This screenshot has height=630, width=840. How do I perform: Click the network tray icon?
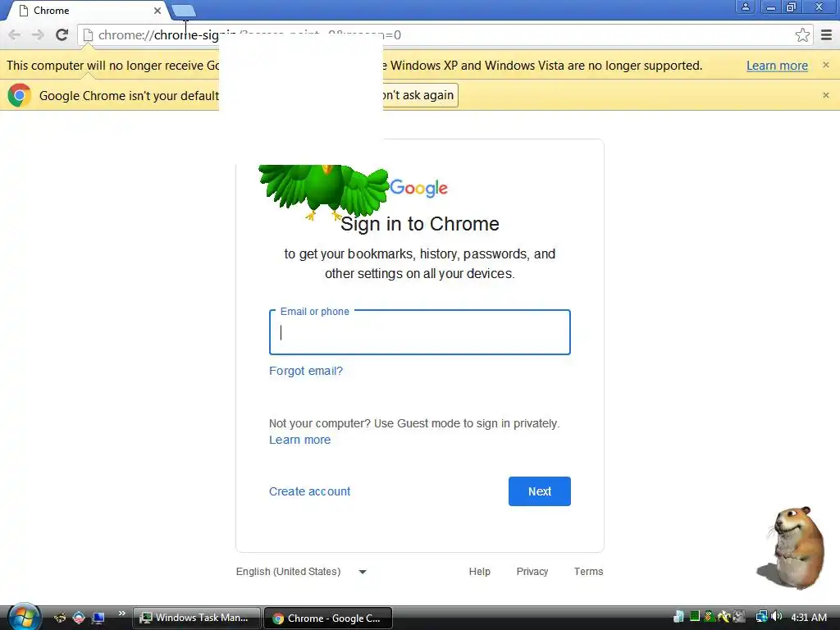760,617
